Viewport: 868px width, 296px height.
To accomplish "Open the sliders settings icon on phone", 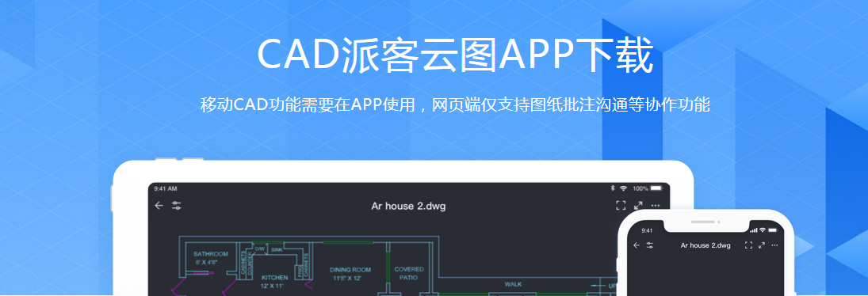I will pos(649,245).
